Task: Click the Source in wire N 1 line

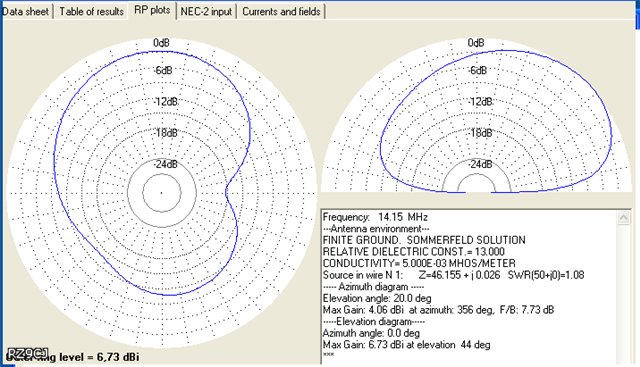Action: point(453,275)
